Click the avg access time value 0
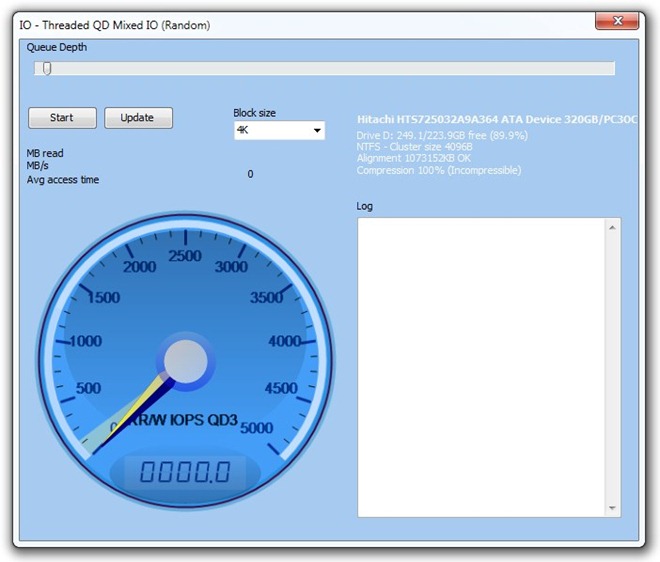 click(250, 174)
